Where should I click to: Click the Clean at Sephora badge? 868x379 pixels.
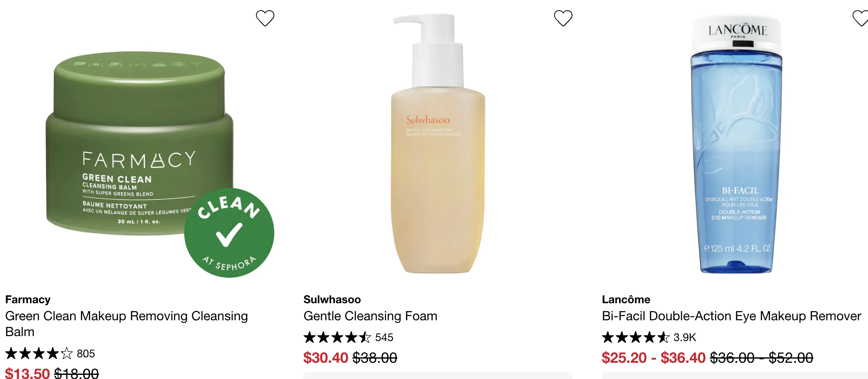[229, 233]
